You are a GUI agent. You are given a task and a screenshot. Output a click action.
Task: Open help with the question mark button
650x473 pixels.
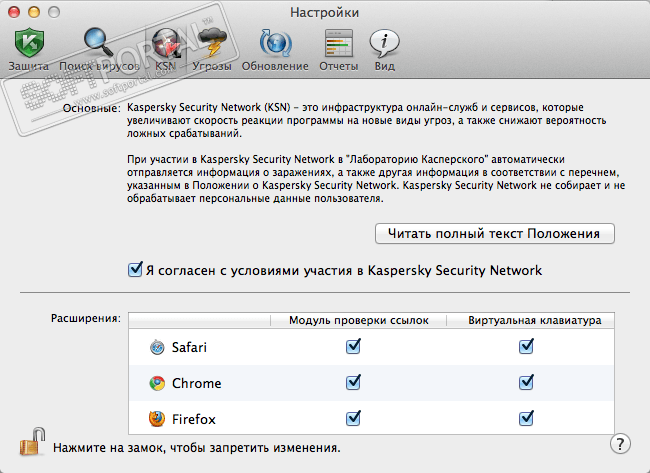click(x=620, y=442)
